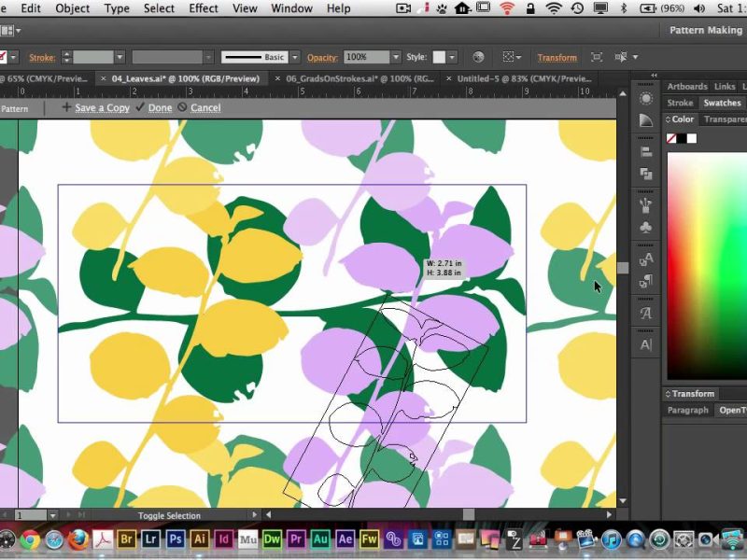
Task: Open the Paragraph Styles panel icon
Action: click(x=646, y=282)
